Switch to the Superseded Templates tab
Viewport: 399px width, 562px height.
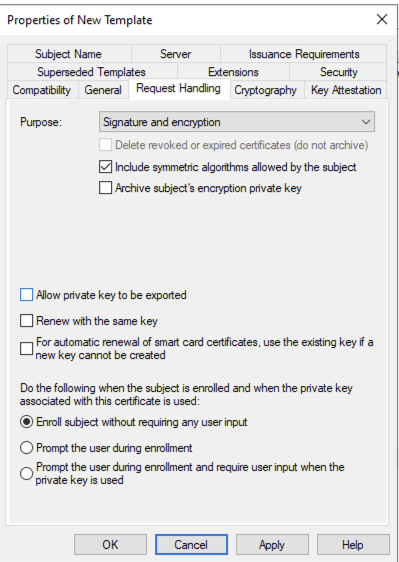(91, 72)
